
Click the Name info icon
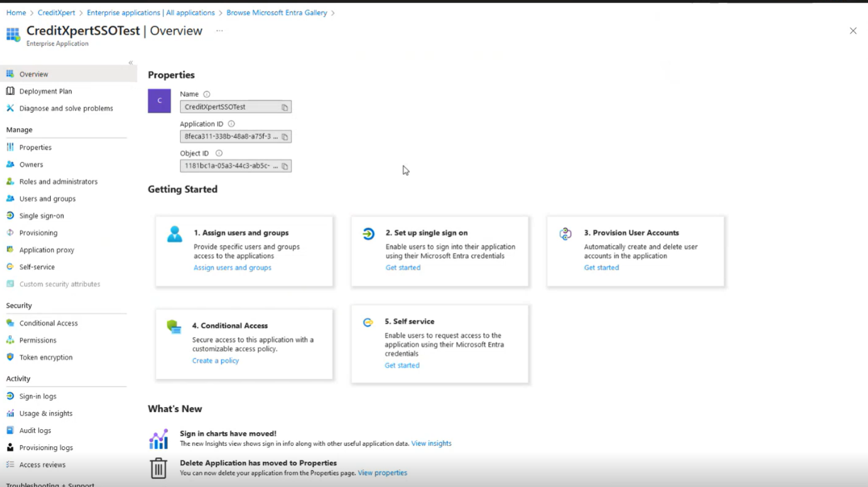pyautogui.click(x=207, y=94)
